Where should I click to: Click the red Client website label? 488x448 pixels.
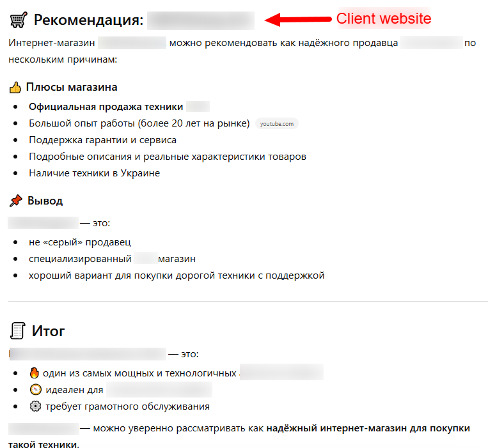(384, 19)
